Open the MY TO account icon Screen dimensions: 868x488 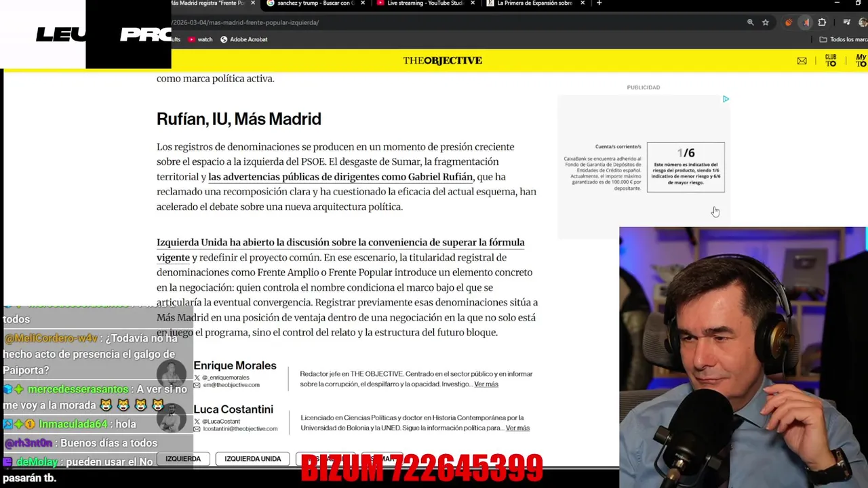tap(861, 60)
